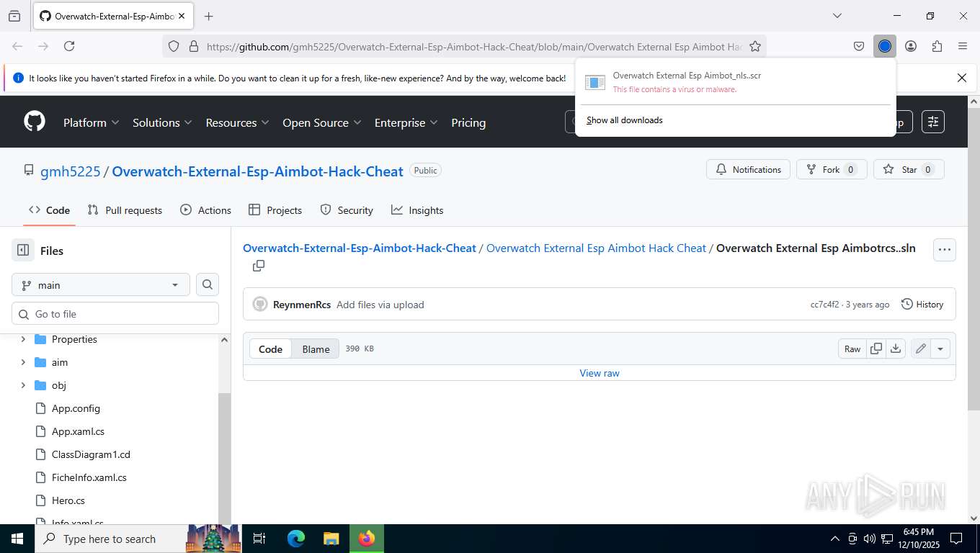The height and width of the screenshot is (553, 980).
Task: Open Hero.cs file
Action: point(68,500)
